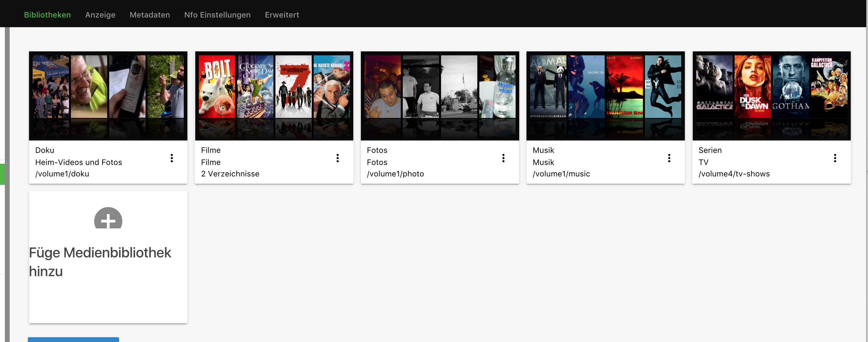
Task: Click the Fotos library cover collage
Action: click(x=440, y=96)
